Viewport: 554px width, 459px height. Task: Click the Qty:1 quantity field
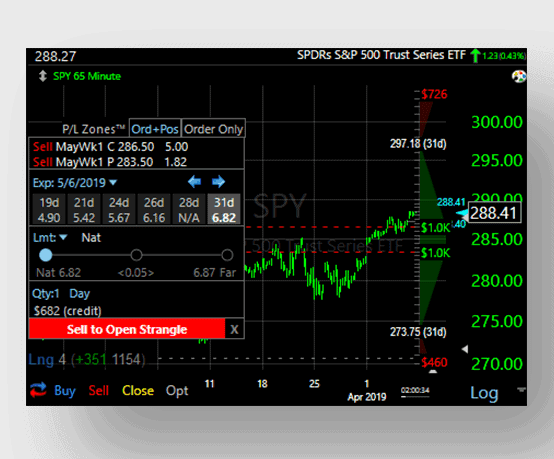[x=46, y=294]
